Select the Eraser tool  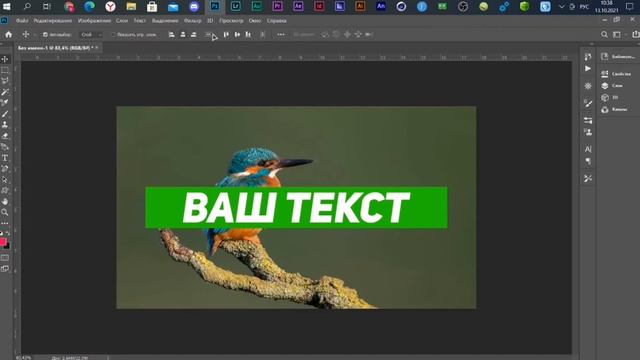(5, 136)
